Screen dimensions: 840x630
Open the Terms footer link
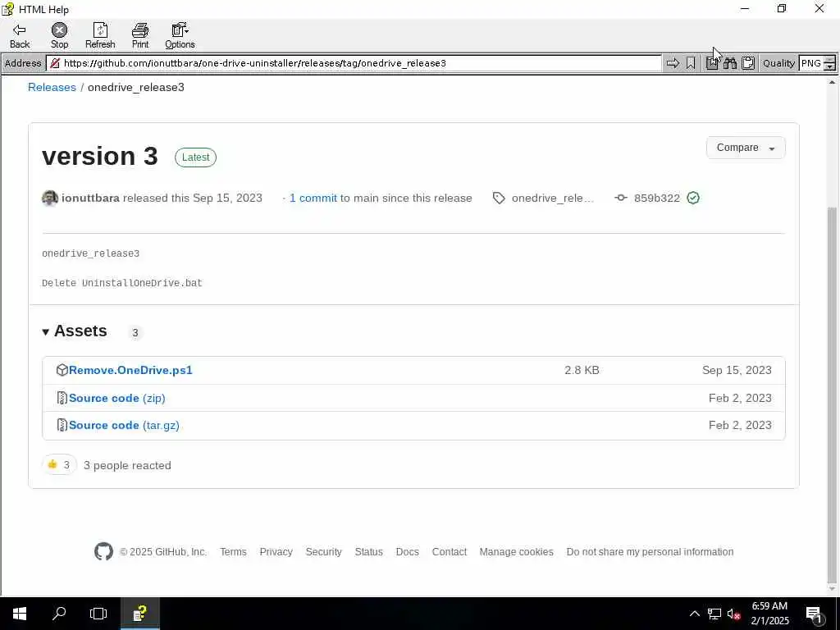click(x=233, y=552)
